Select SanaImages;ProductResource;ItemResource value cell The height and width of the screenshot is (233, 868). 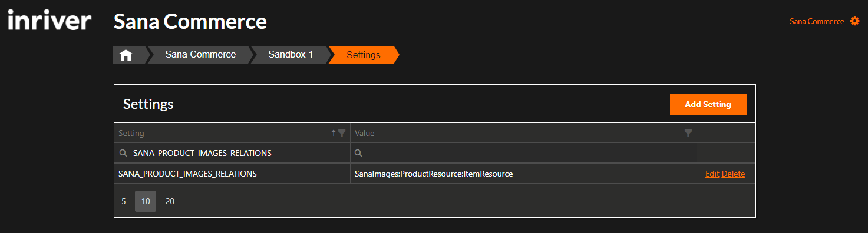point(523,174)
